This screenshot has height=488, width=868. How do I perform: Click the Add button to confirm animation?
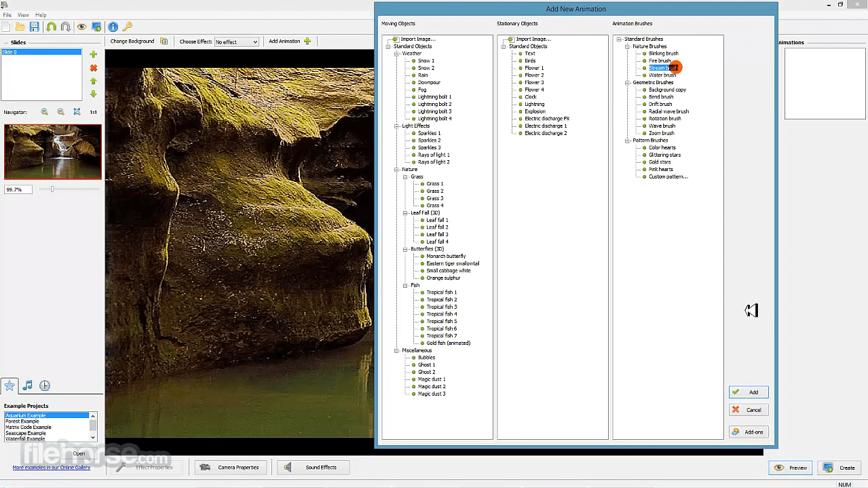748,392
